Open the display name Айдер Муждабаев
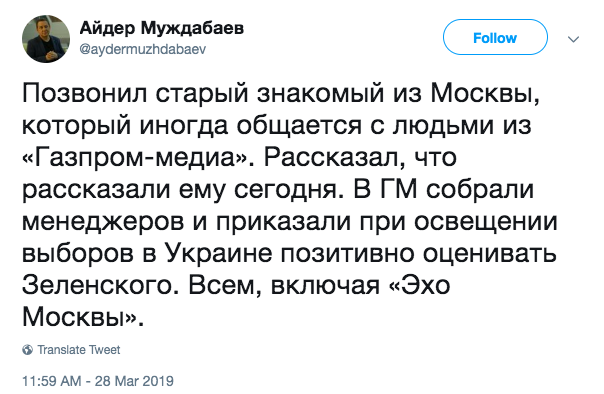 point(162,28)
